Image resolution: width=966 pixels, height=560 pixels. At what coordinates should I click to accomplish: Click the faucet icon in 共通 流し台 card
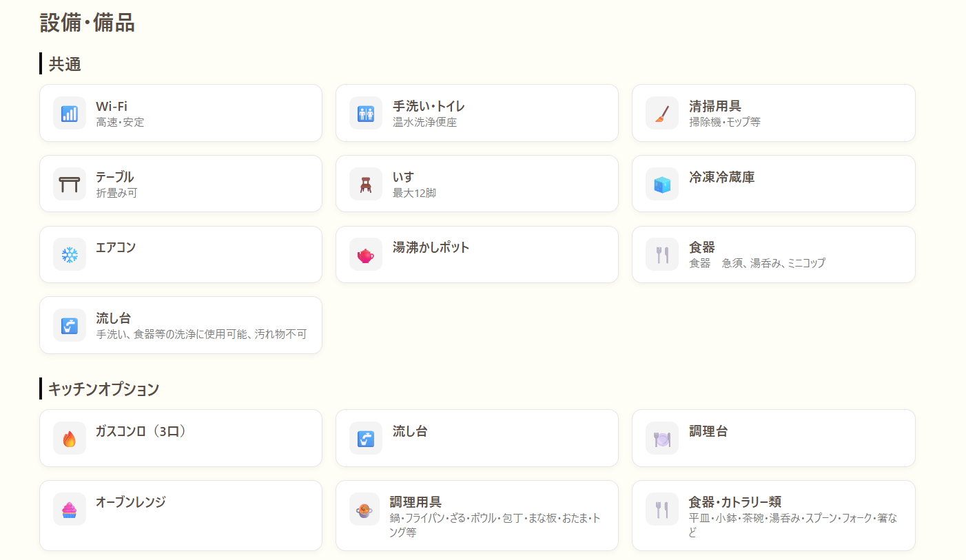click(x=70, y=326)
